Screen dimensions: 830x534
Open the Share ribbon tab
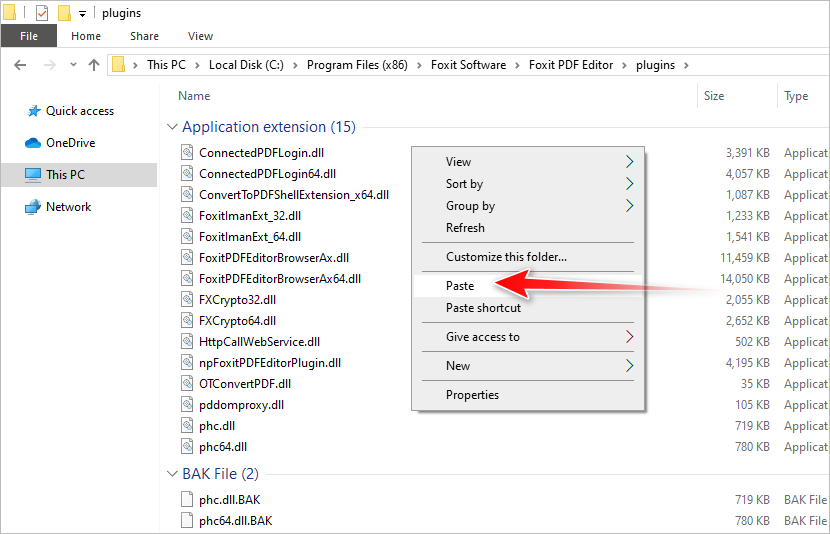click(x=144, y=36)
